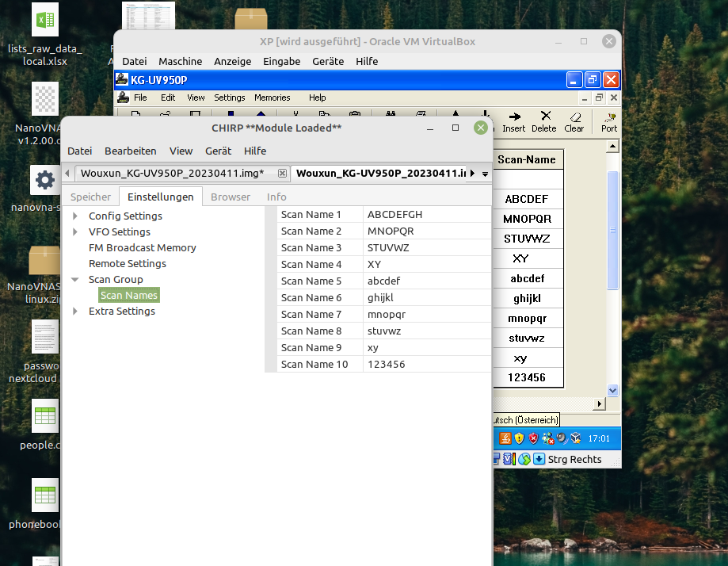The image size is (728, 566).
Task: Click Scan Name 10 field 123456
Action: coord(427,364)
